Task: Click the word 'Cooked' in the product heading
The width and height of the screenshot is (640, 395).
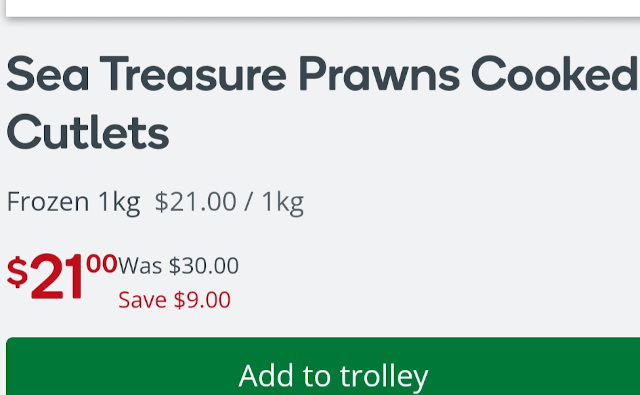Action: tap(555, 74)
